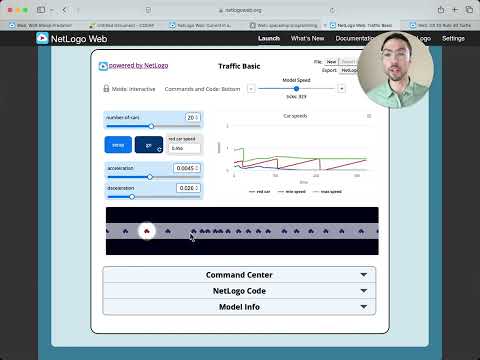
Task: Open the Settings nav item
Action: click(453, 38)
